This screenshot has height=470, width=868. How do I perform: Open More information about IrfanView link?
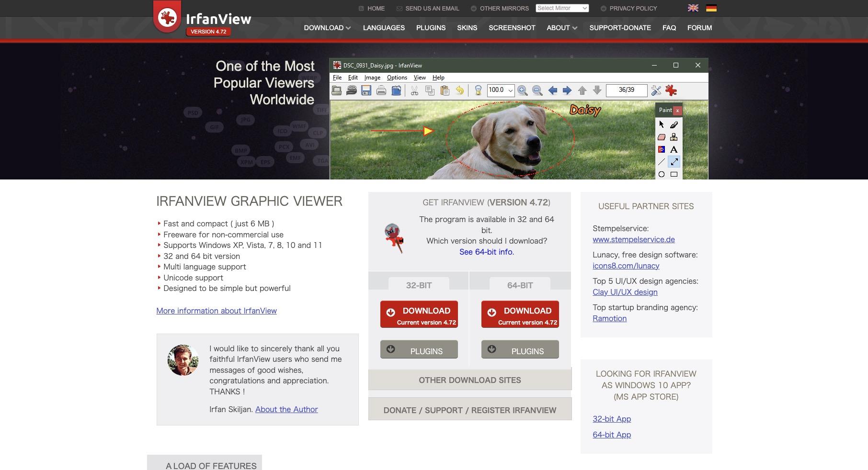click(217, 311)
